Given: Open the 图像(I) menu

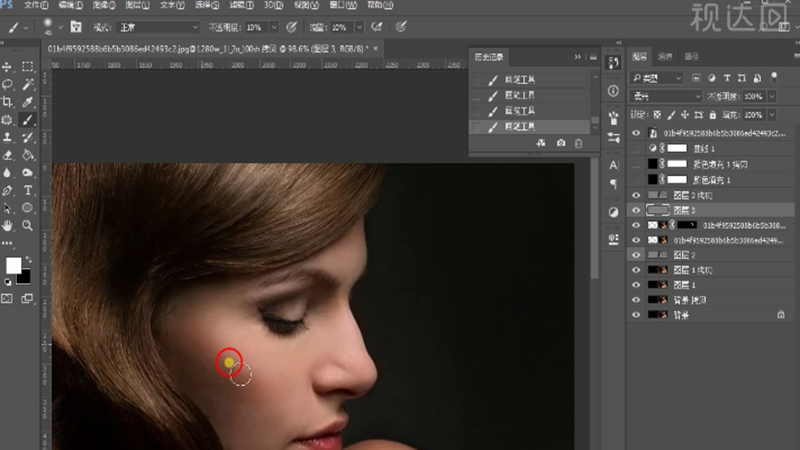Looking at the screenshot, I should point(104,5).
